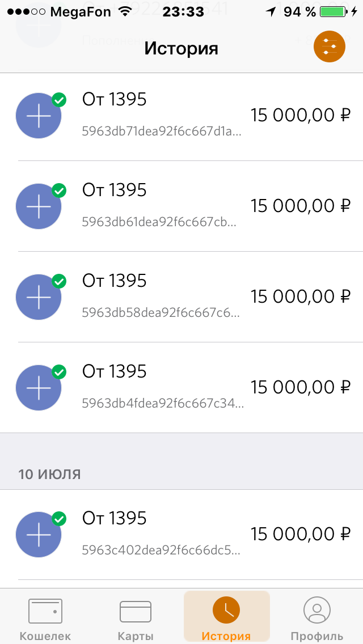The image size is (363, 644).
Task: Open the Профиль tab
Action: tap(316, 618)
